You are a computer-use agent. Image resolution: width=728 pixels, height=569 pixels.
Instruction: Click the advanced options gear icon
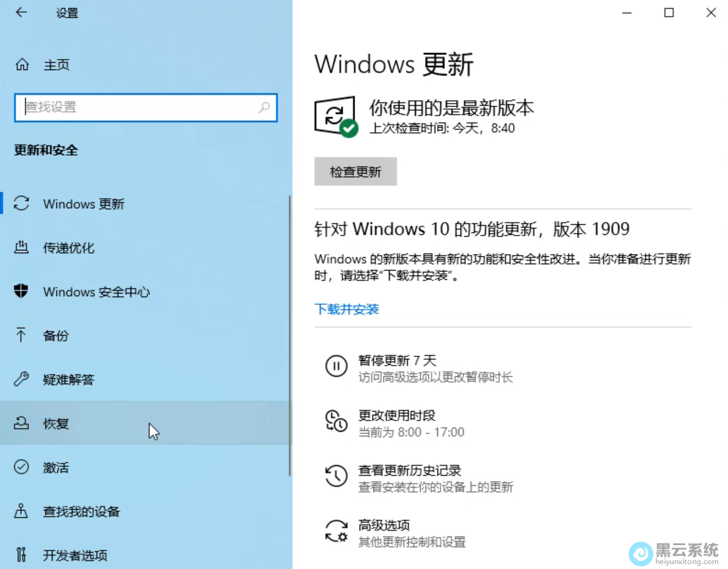click(336, 531)
